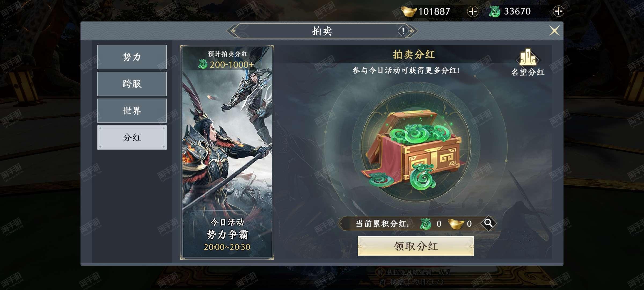Switch to the 势力 tab
Image resolution: width=644 pixels, height=290 pixels.
132,57
